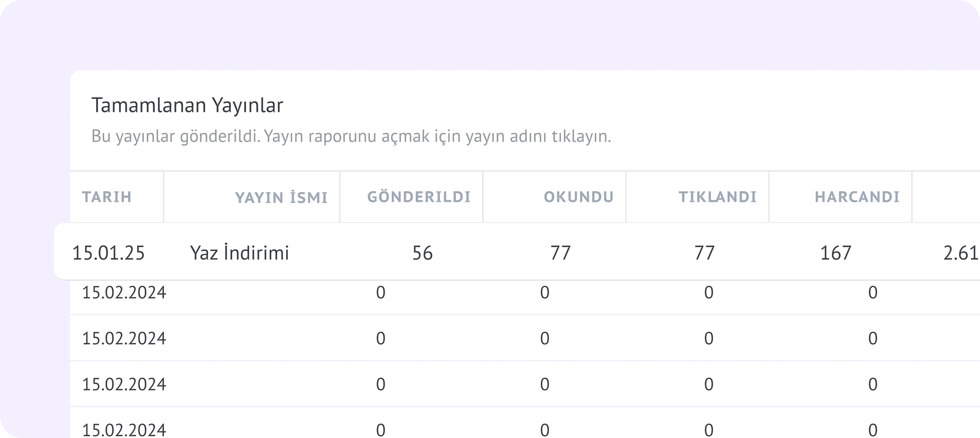Viewport: 980px width, 438px height.
Task: Select the second 15.02.2024 row date
Action: [124, 338]
